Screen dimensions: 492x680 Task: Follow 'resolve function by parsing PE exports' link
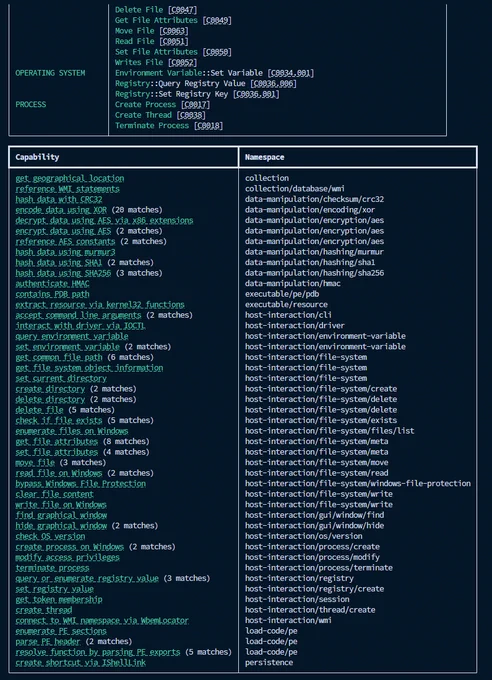98,652
